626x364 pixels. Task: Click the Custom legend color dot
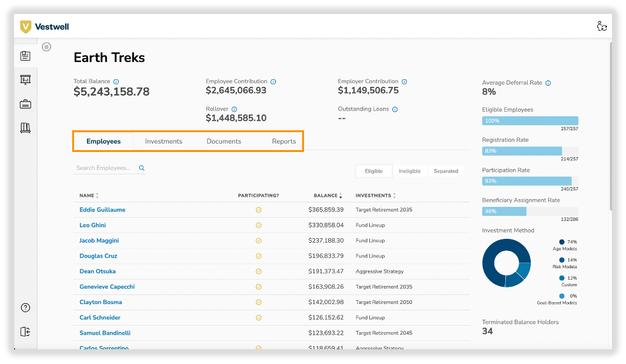coord(561,278)
